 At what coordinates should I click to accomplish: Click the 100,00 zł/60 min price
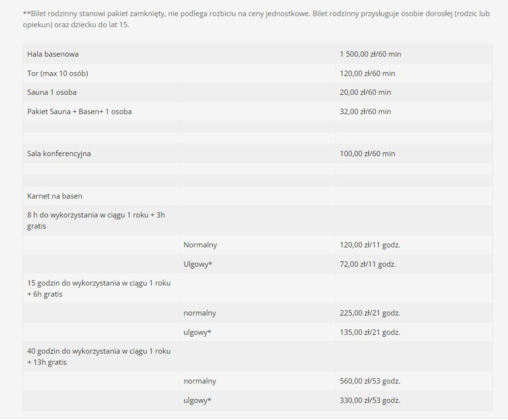(x=367, y=154)
